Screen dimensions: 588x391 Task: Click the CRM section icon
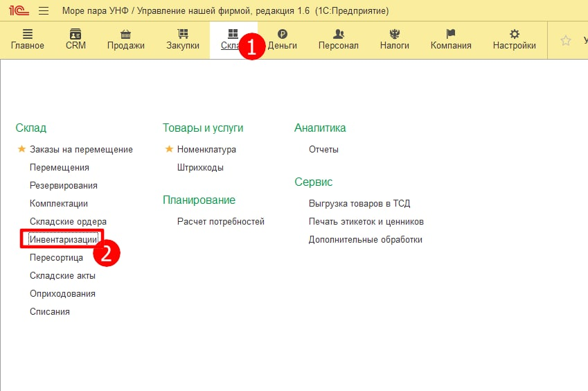coord(75,34)
